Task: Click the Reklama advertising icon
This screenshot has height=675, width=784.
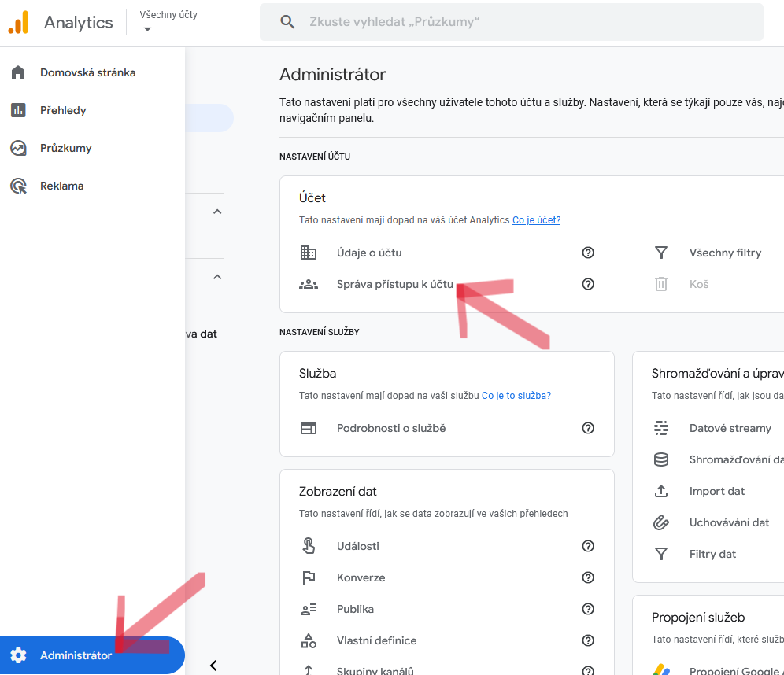Action: [18, 186]
